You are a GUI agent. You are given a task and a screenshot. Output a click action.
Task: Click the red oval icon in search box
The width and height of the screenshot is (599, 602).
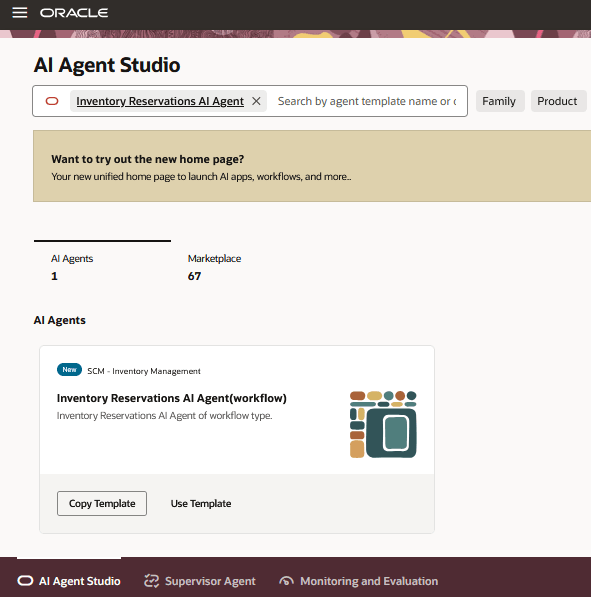[52, 101]
